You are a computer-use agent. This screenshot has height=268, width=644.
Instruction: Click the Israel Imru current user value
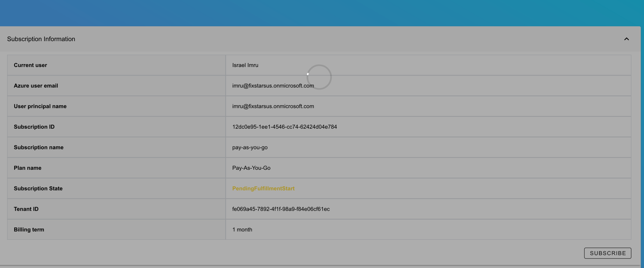click(245, 65)
